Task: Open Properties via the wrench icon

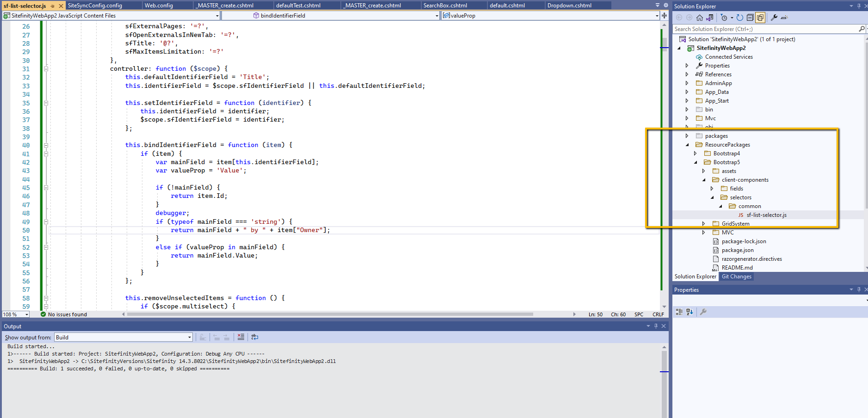Action: (x=773, y=18)
